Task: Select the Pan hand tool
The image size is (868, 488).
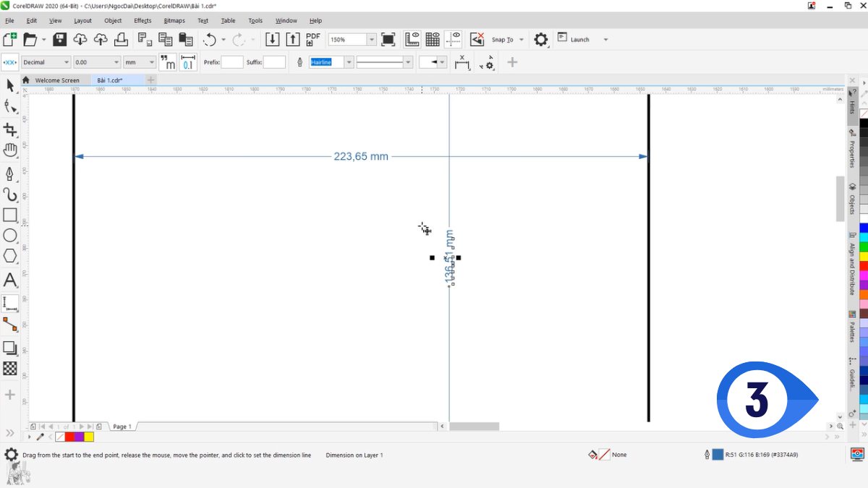Action: [x=10, y=150]
